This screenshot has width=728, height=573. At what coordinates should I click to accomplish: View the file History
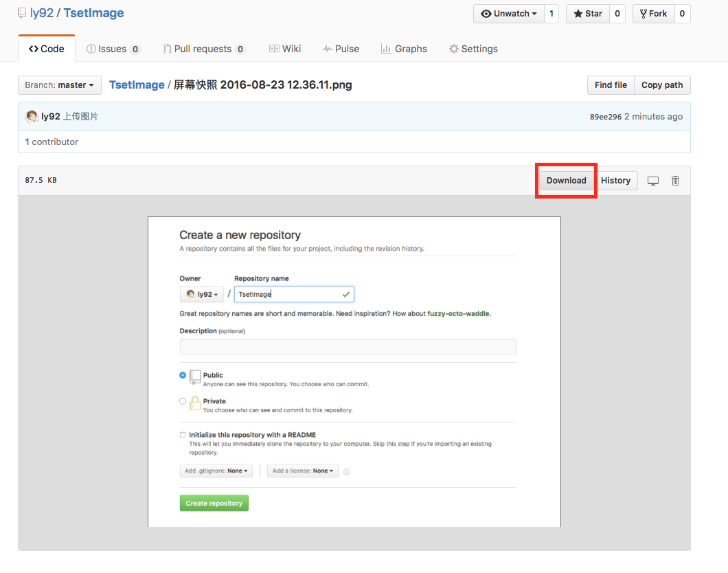click(615, 180)
